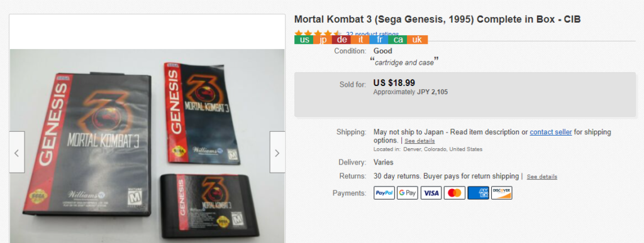Open the 'fr' country tab
This screenshot has width=644, height=243.
click(x=379, y=40)
